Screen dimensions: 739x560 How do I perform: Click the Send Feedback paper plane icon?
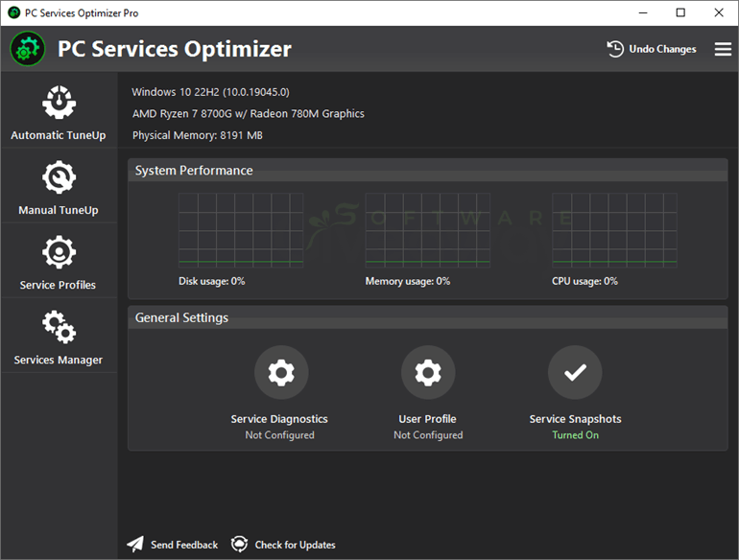(135, 545)
